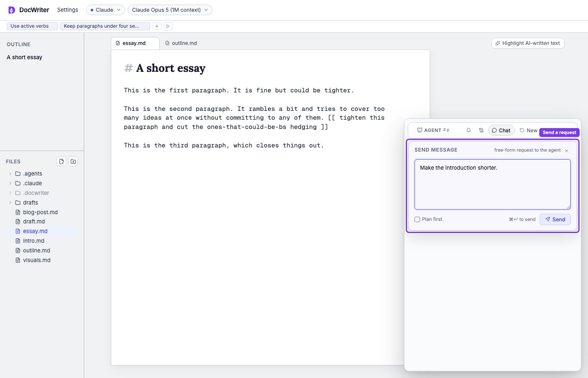Click the Send button
This screenshot has width=588, height=378.
point(555,219)
